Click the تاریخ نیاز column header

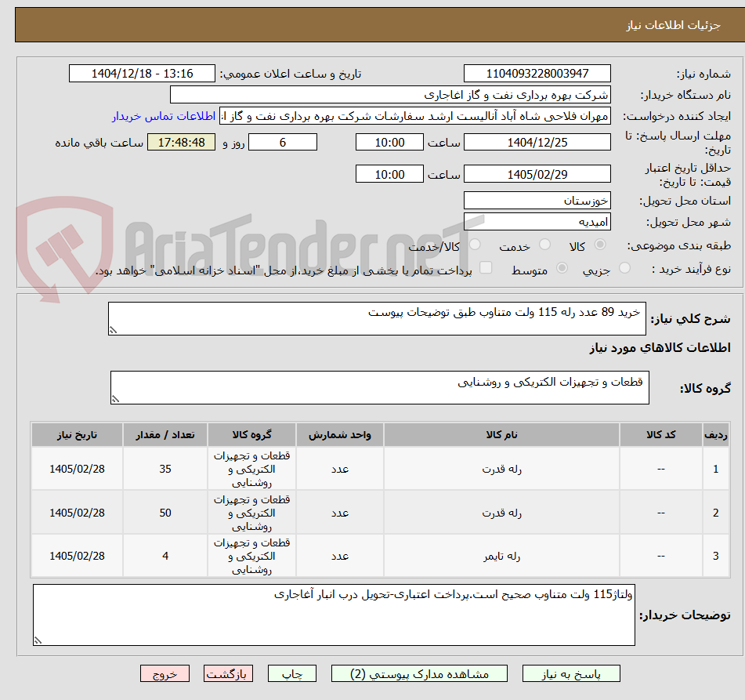coord(77,434)
